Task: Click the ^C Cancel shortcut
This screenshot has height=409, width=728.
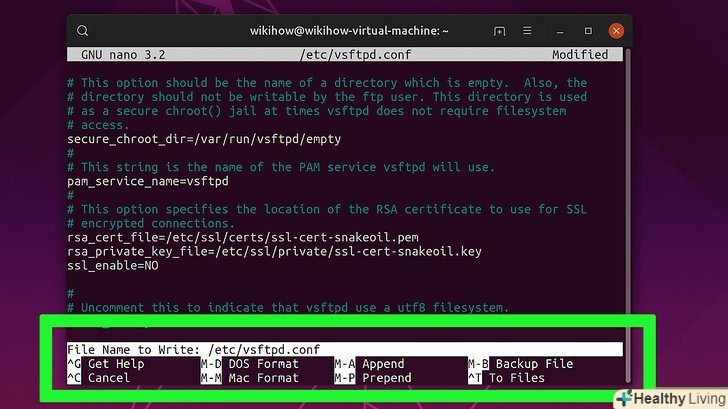Action: tap(98, 377)
